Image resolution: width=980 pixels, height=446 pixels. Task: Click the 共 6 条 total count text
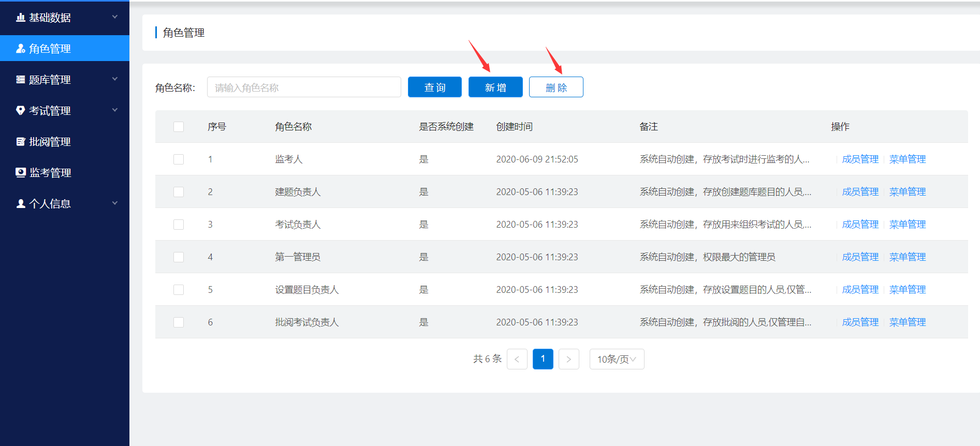487,359
